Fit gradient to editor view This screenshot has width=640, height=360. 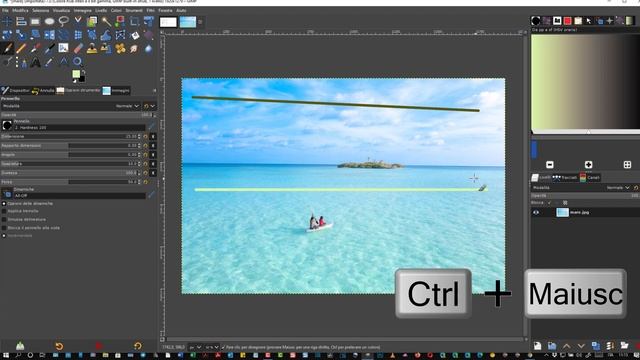point(627,164)
